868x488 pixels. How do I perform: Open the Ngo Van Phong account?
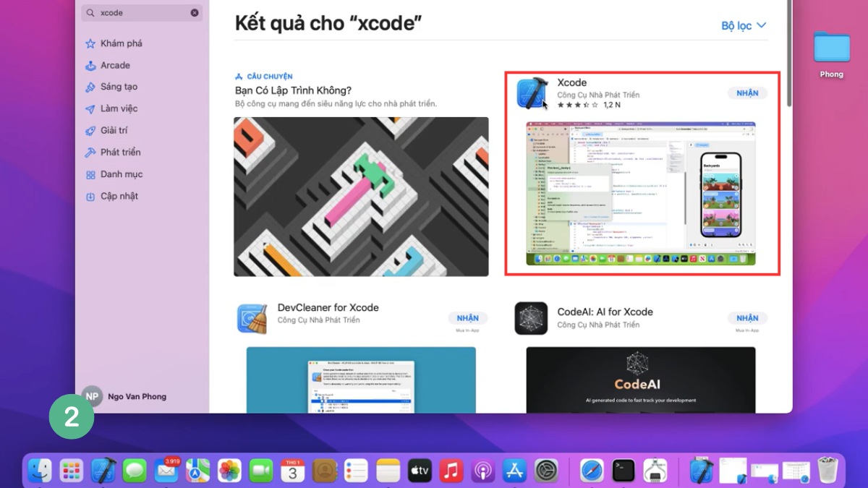click(x=137, y=396)
